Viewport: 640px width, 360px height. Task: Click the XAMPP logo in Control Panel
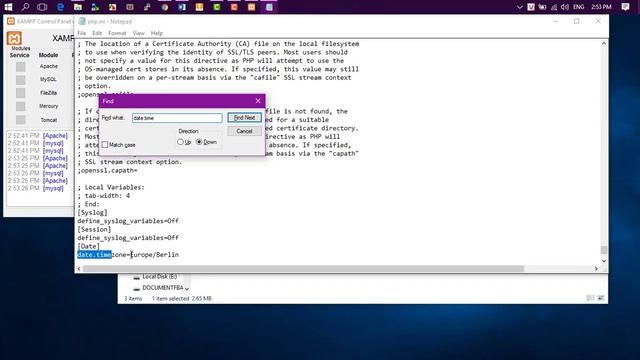point(14,39)
